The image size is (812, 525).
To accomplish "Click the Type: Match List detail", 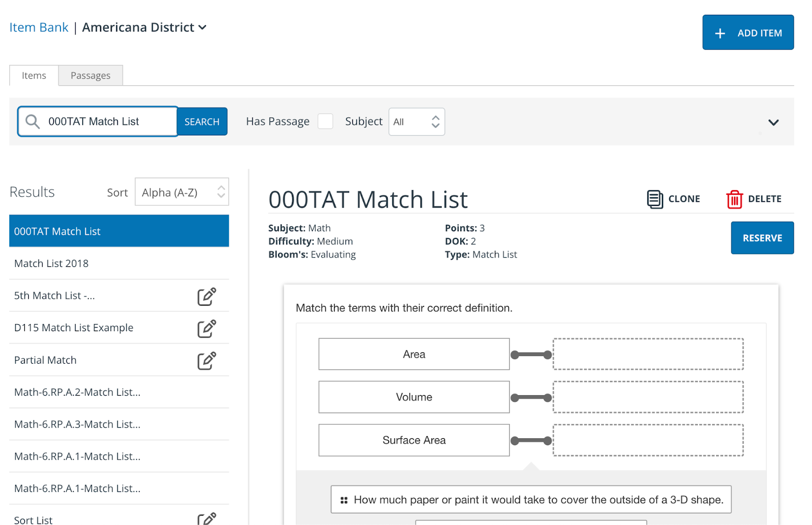I will point(481,255).
